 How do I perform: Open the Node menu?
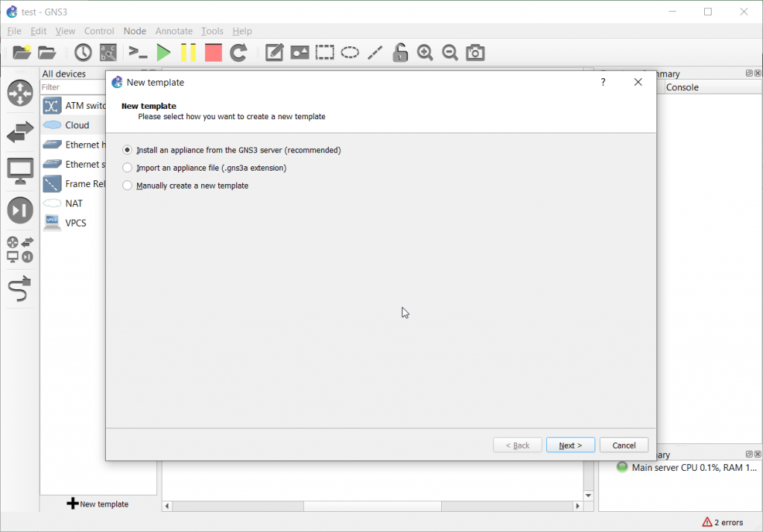point(135,31)
